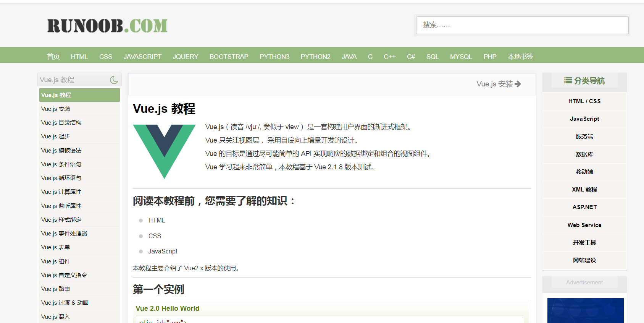Open Vue.js 循环语句 in the sidebar
The height and width of the screenshot is (323, 644).
pyautogui.click(x=79, y=178)
